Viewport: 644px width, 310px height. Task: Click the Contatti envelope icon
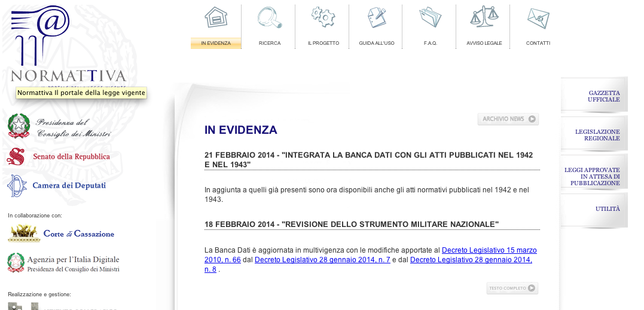(x=538, y=18)
